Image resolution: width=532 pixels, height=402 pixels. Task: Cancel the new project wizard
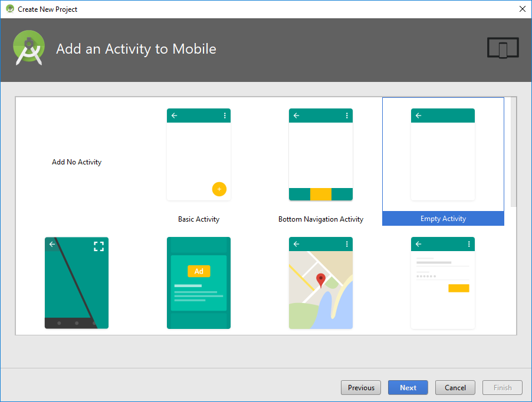455,387
